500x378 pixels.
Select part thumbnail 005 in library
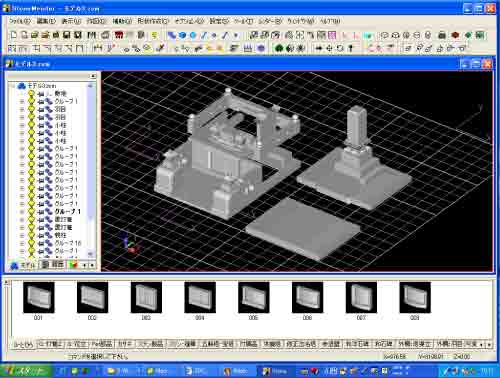coord(254,298)
